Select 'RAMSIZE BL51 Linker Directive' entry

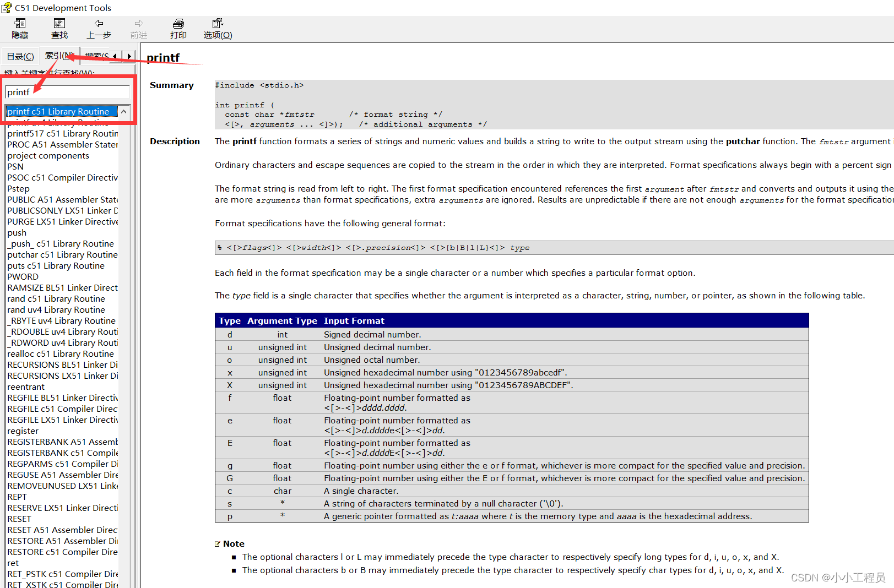pyautogui.click(x=62, y=287)
